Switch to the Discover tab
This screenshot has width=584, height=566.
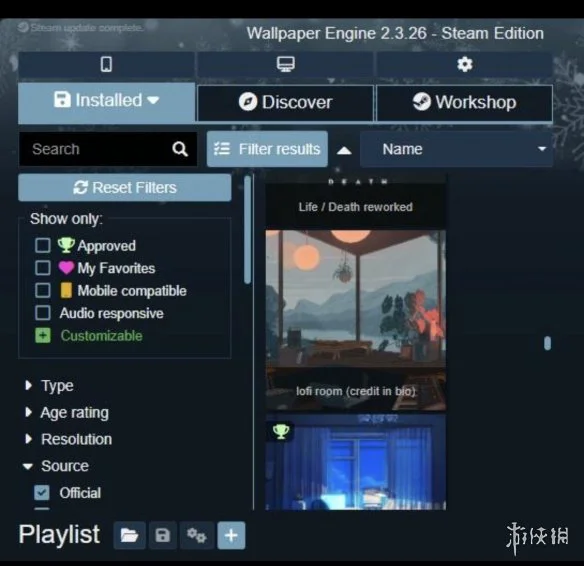click(286, 102)
